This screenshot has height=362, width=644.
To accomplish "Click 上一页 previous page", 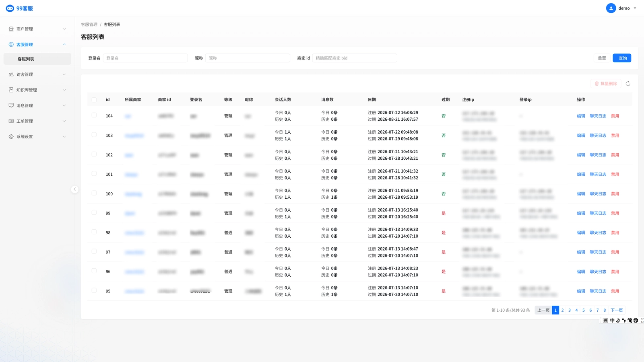I will [543, 310].
